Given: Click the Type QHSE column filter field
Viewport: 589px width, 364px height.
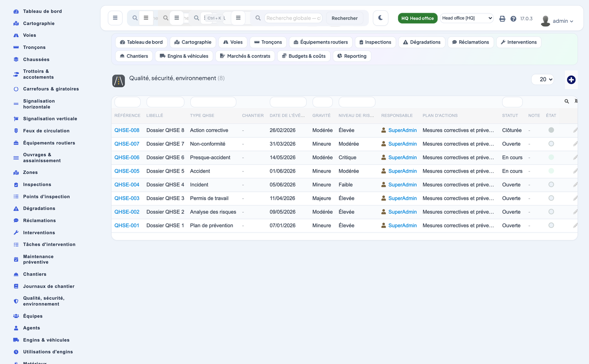Looking at the screenshot, I should point(213,102).
